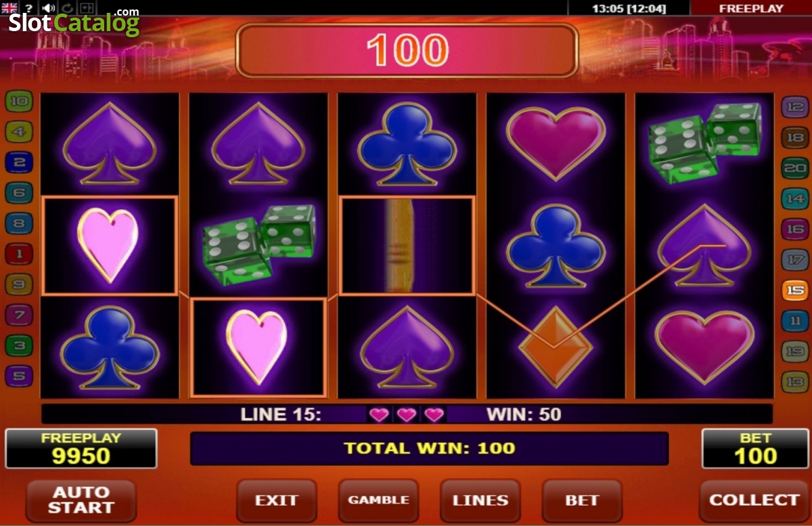Click the Gamble button
812x526 pixels.
click(378, 500)
